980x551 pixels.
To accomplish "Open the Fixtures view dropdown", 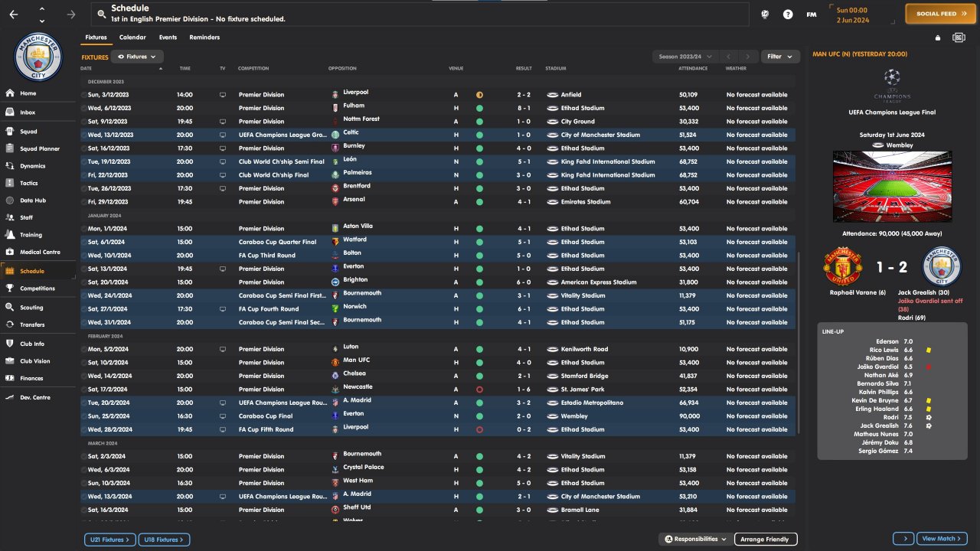I will (138, 57).
